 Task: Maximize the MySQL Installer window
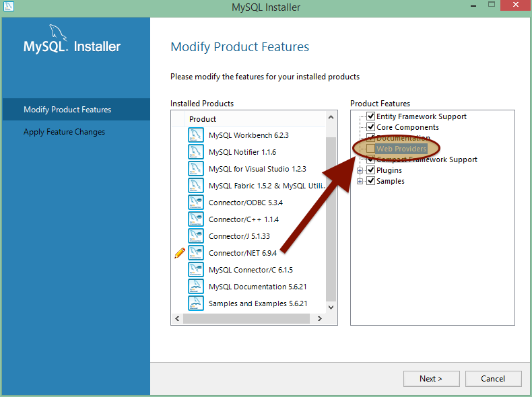tap(492, 5)
